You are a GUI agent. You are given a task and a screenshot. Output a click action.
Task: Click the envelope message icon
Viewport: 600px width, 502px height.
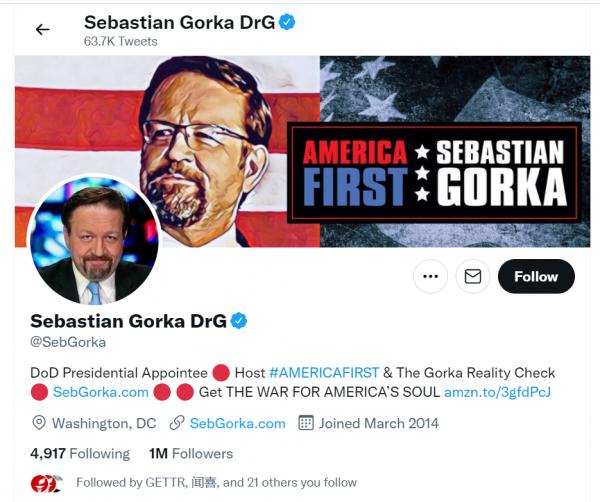click(472, 276)
